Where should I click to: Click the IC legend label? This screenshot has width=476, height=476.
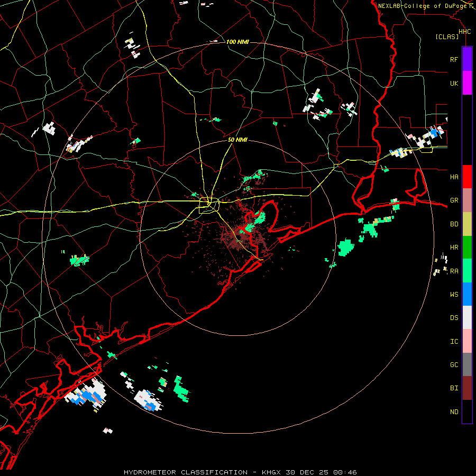(x=454, y=341)
